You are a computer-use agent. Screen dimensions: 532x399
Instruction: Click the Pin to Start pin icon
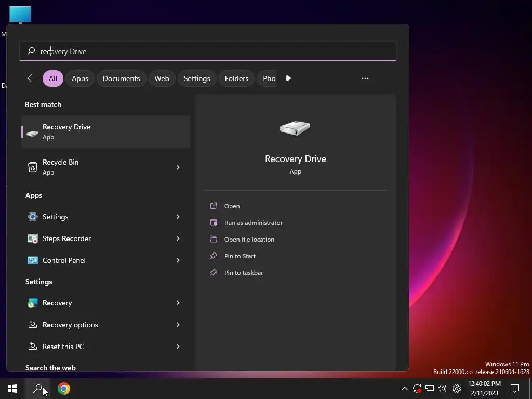coord(214,256)
